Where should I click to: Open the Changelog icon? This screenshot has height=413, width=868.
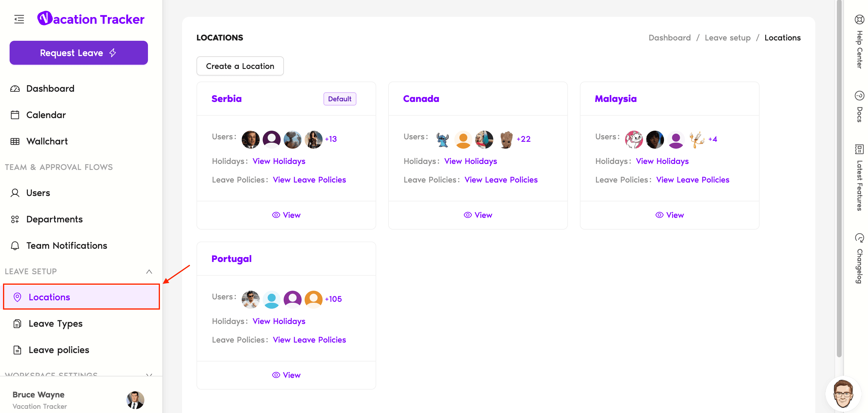coord(859,238)
